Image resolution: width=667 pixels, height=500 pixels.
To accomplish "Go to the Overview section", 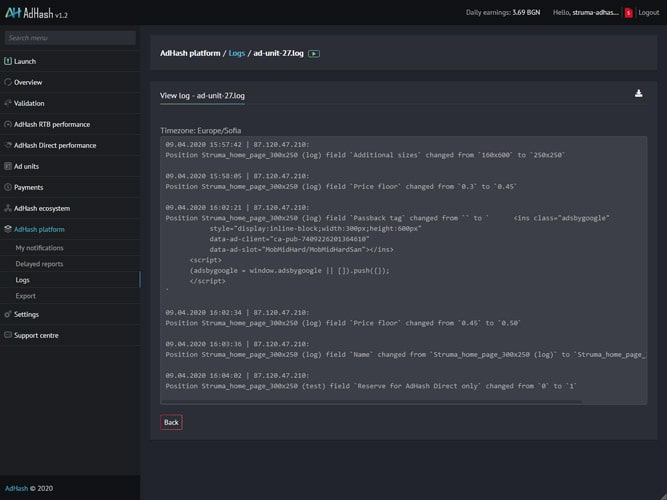I will click(x=28, y=82).
